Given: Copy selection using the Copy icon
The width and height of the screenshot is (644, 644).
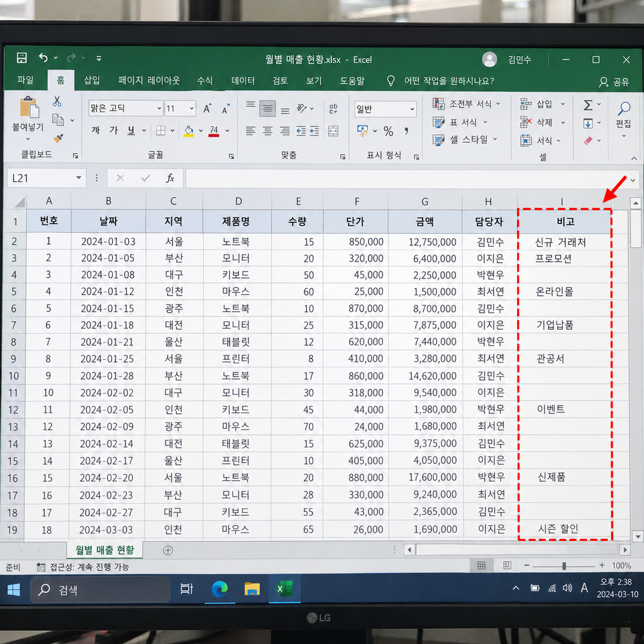Looking at the screenshot, I should point(58,120).
